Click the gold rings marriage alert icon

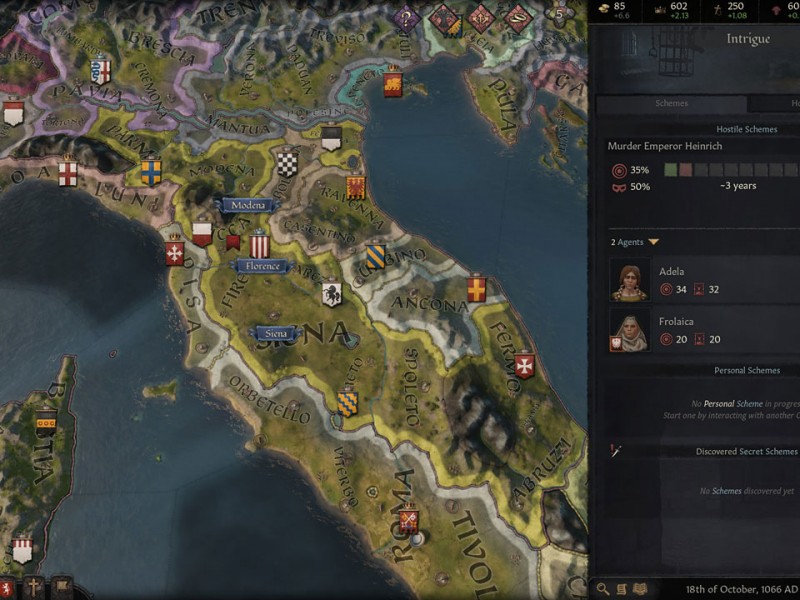coord(517,19)
